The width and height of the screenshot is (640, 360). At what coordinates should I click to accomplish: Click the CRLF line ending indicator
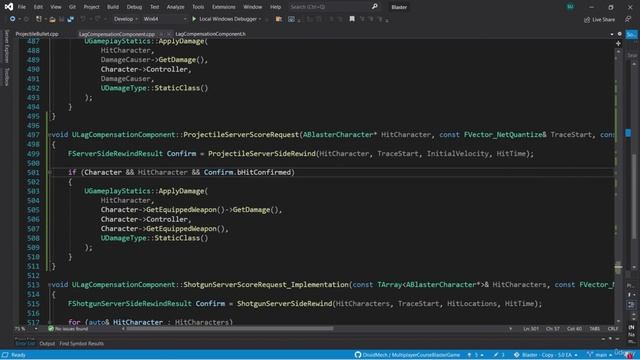coord(613,329)
